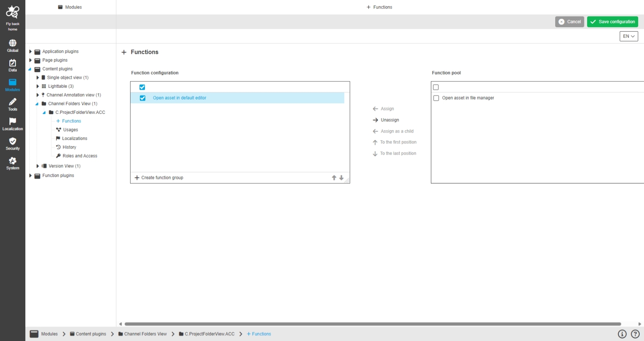Collapse Channel Folders View node
This screenshot has width=644, height=341.
click(37, 104)
